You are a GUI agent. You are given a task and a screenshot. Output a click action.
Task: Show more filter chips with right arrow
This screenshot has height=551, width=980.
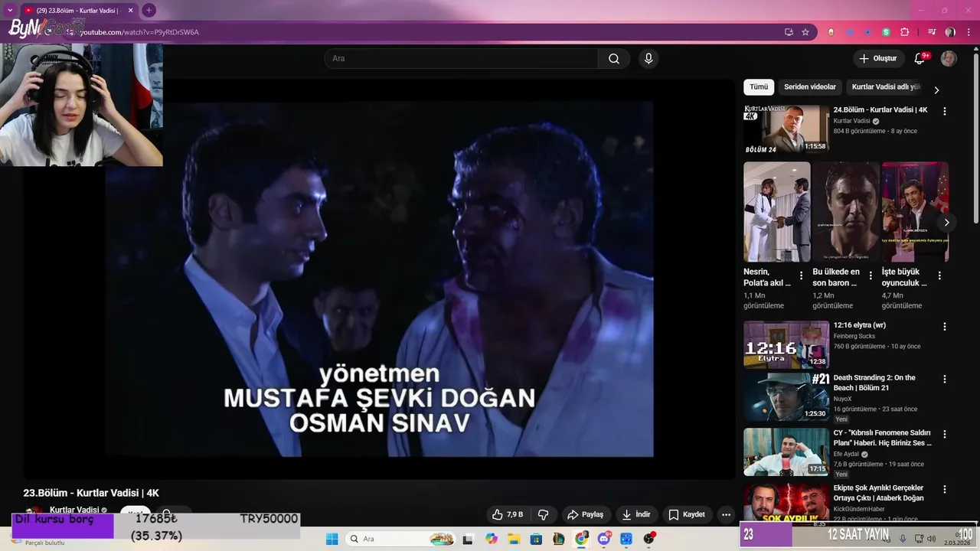point(936,90)
